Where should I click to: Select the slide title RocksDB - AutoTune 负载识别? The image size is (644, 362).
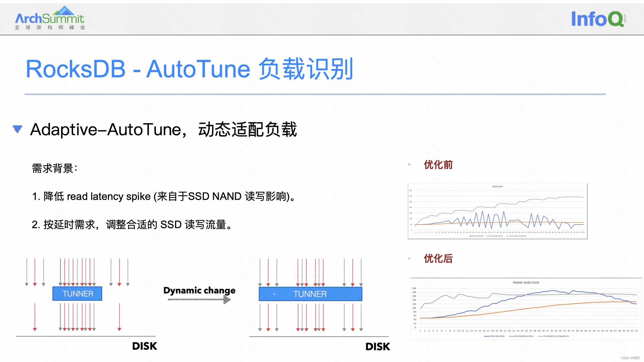pos(189,69)
